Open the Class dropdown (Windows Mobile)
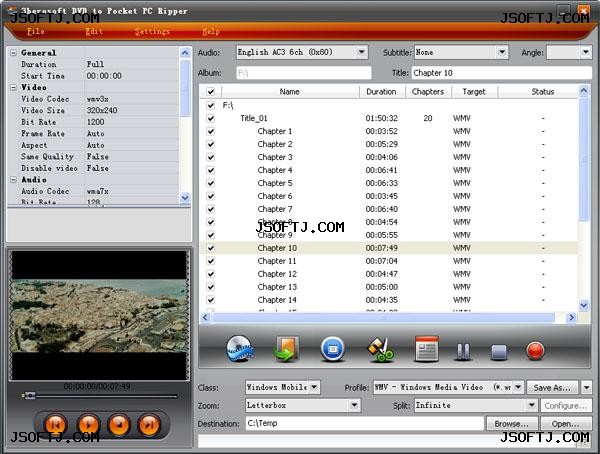 314,387
